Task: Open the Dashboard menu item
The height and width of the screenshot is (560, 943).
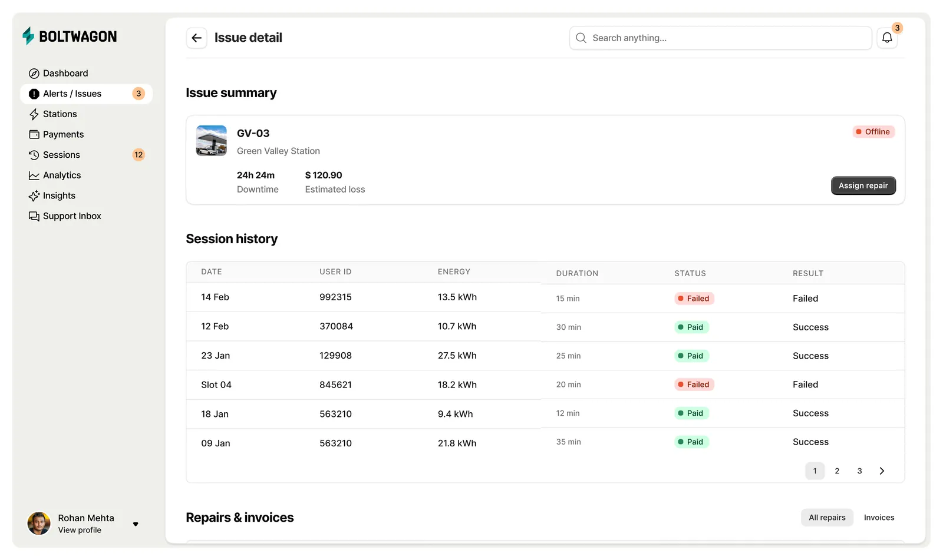Action: pos(86,74)
